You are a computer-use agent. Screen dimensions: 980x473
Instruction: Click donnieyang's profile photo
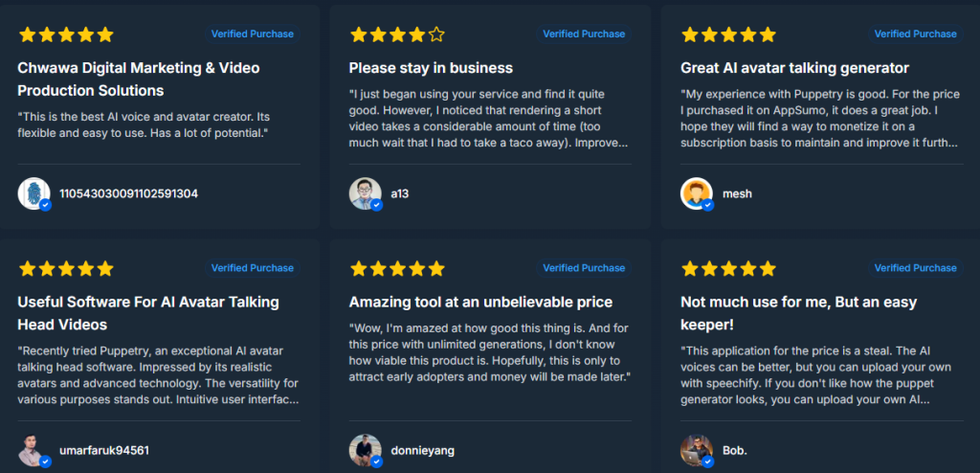click(x=365, y=450)
